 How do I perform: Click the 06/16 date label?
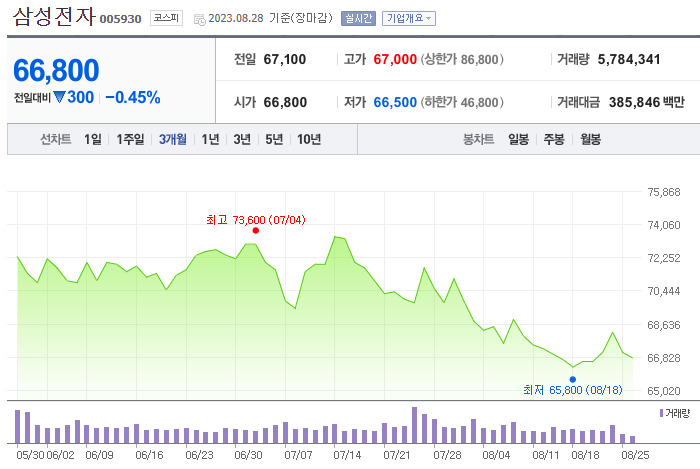click(x=149, y=455)
